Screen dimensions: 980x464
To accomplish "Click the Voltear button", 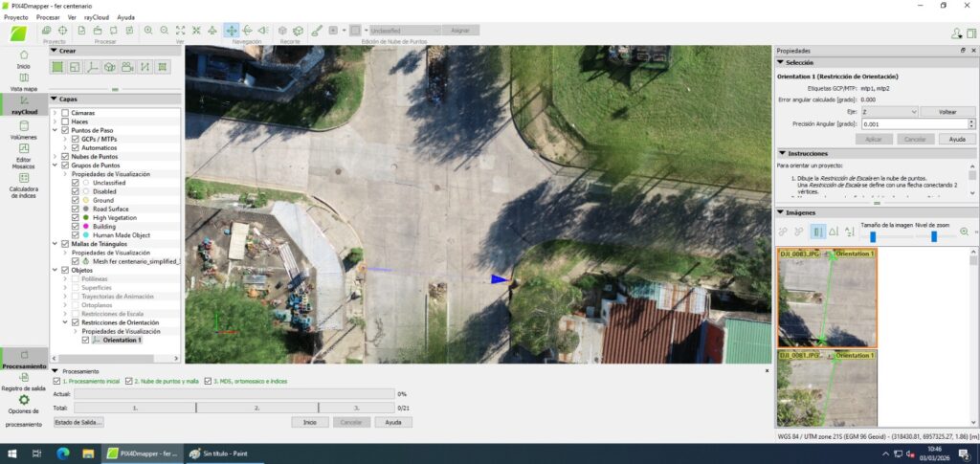I will pyautogui.click(x=947, y=112).
